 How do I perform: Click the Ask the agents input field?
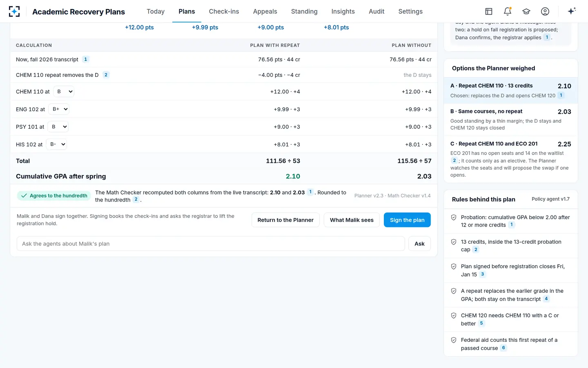point(211,244)
